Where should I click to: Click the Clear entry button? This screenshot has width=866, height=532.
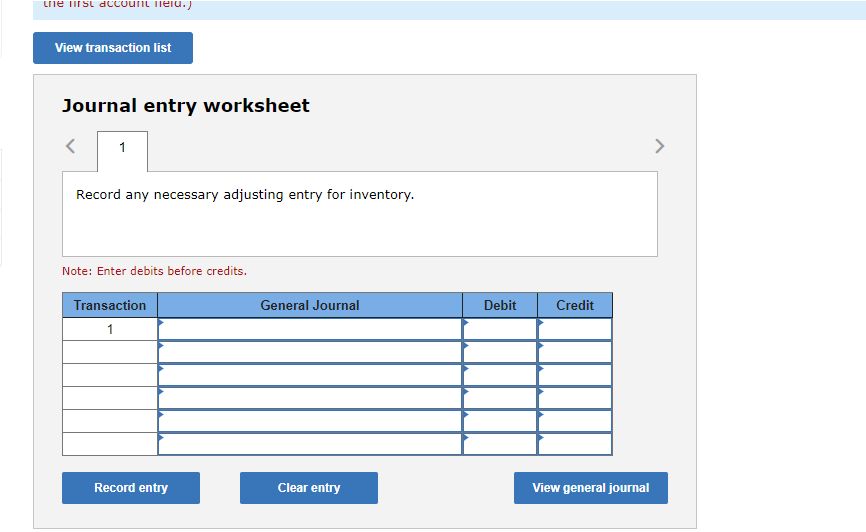(309, 488)
